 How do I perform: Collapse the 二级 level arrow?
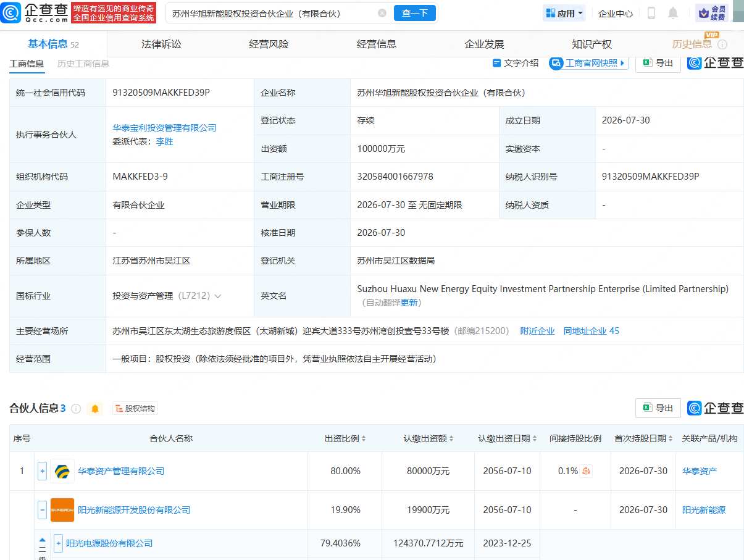coord(42,540)
